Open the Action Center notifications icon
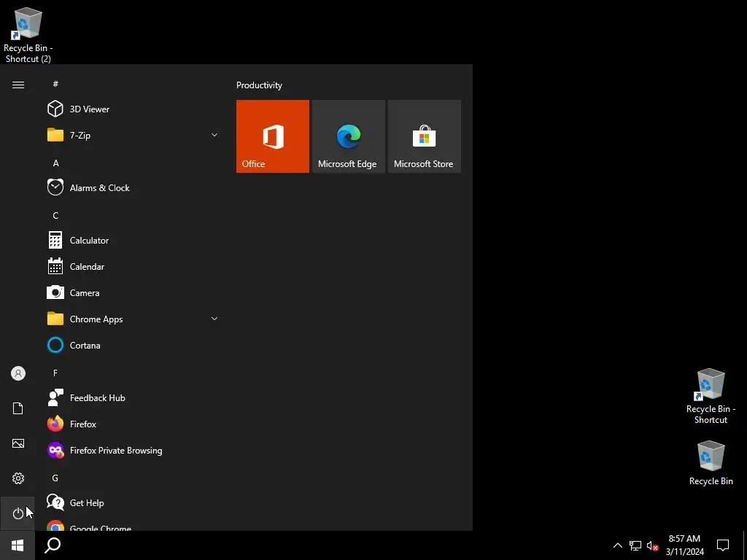747x560 pixels. point(723,545)
